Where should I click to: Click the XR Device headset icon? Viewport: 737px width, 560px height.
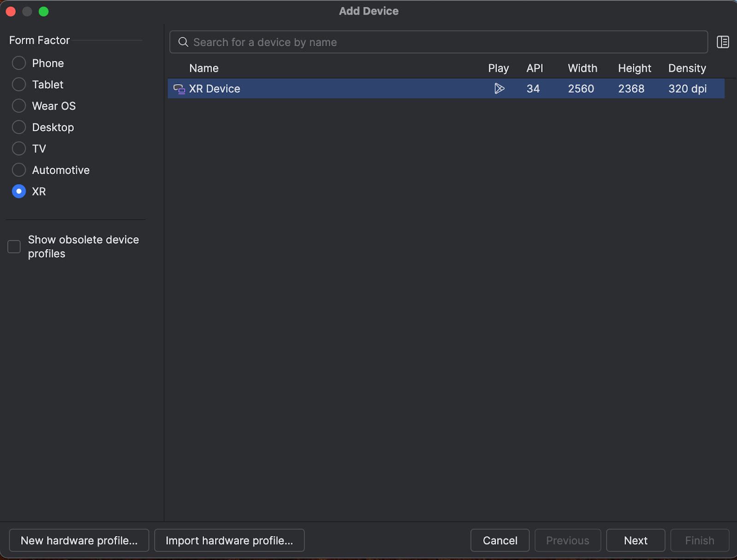(x=179, y=89)
